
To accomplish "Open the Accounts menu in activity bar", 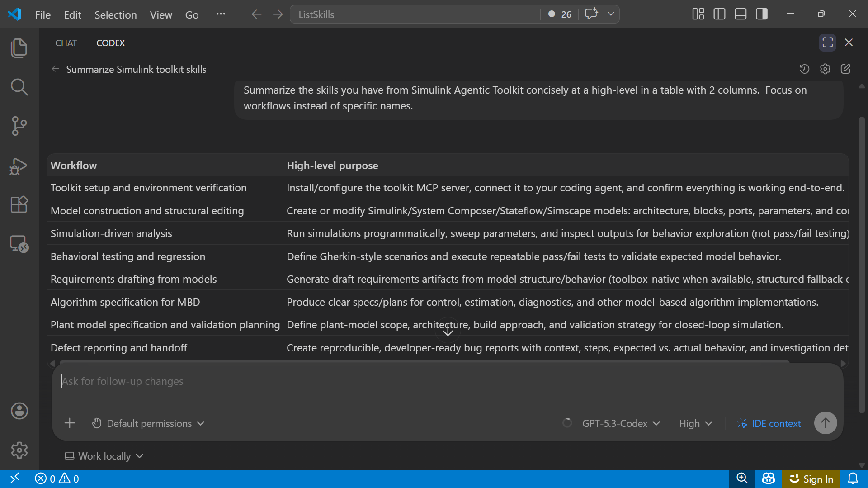I will (19, 411).
